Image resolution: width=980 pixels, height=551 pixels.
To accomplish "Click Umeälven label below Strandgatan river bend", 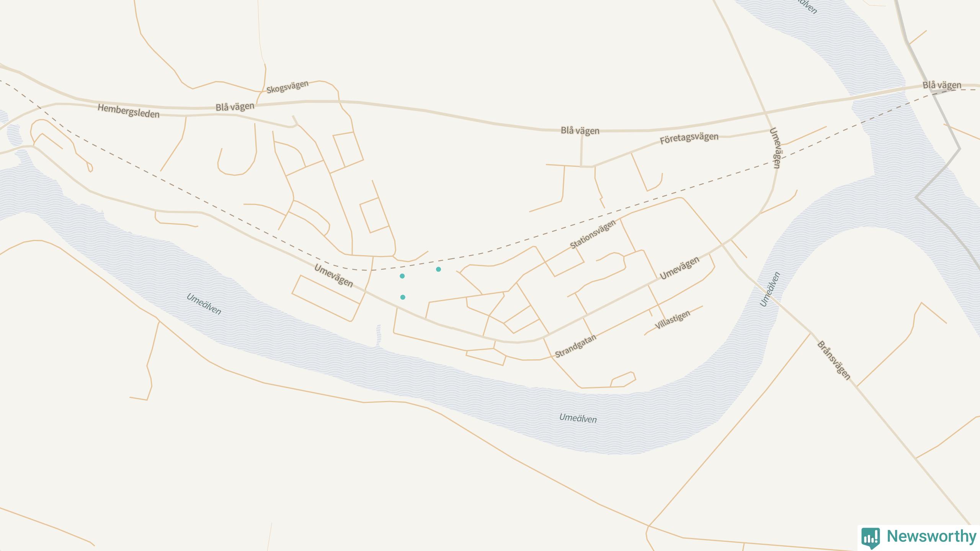I will click(x=578, y=418).
